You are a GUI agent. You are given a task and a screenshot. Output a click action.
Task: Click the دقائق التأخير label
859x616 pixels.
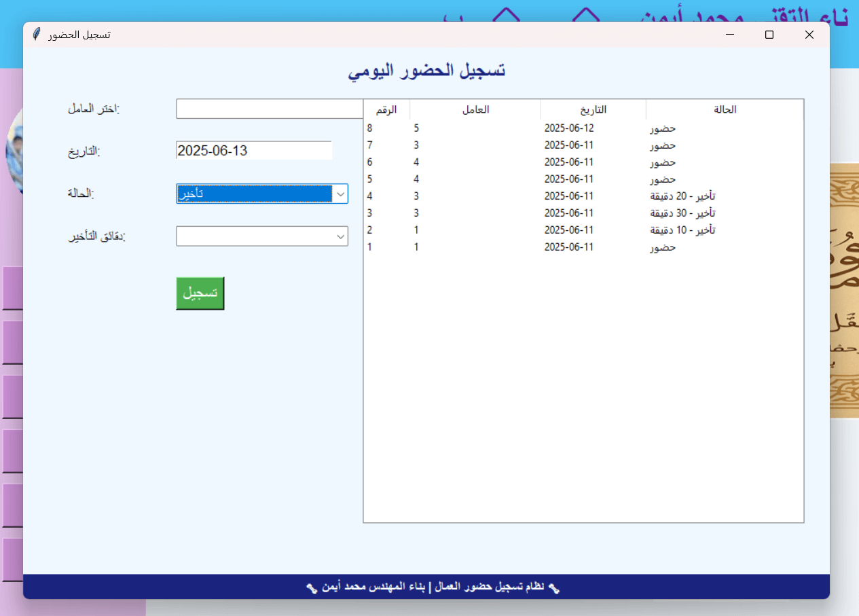coord(97,236)
